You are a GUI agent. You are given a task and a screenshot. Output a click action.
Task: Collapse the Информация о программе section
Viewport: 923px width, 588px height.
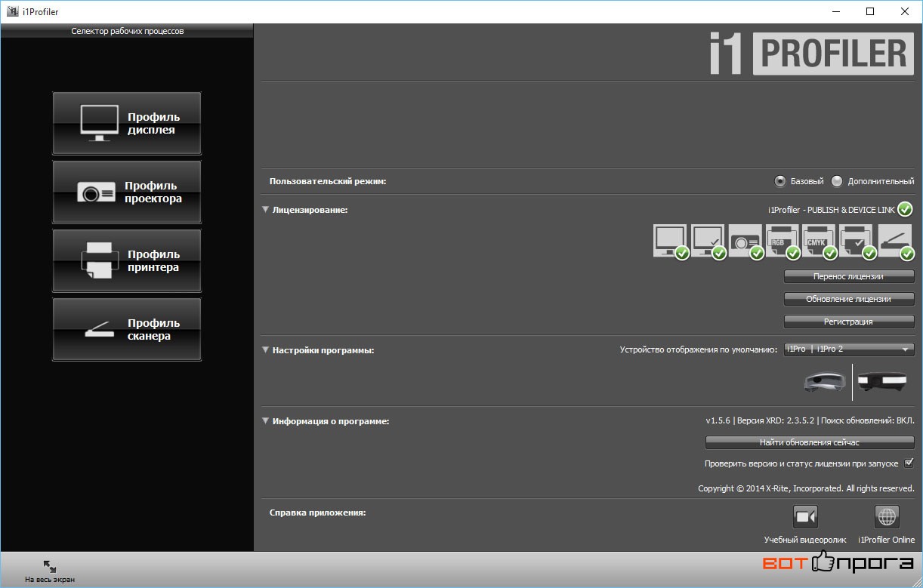click(x=266, y=421)
